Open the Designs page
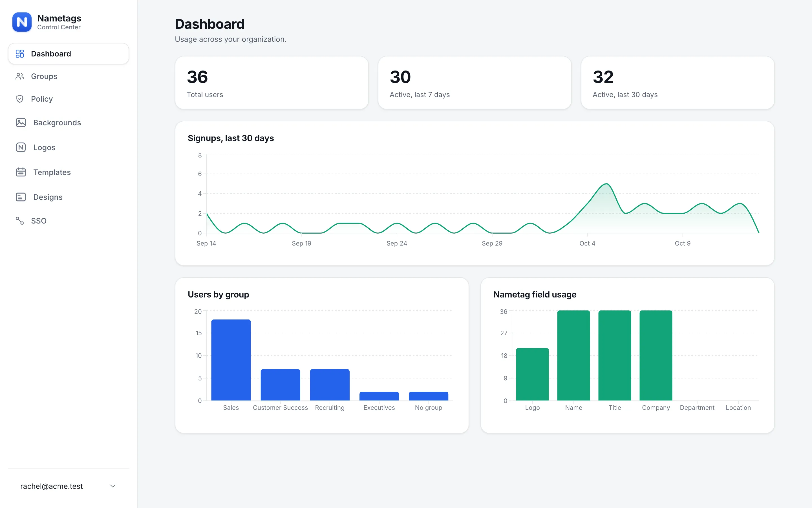This screenshot has width=812, height=508. point(69,197)
